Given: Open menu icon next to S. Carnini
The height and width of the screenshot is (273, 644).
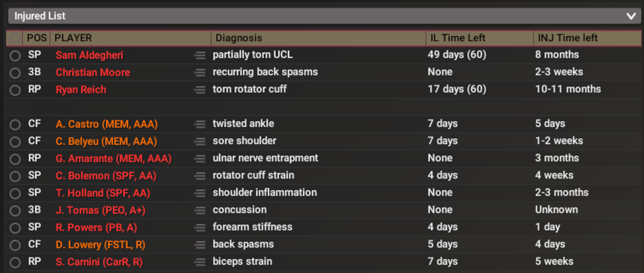Looking at the screenshot, I should click(x=200, y=262).
